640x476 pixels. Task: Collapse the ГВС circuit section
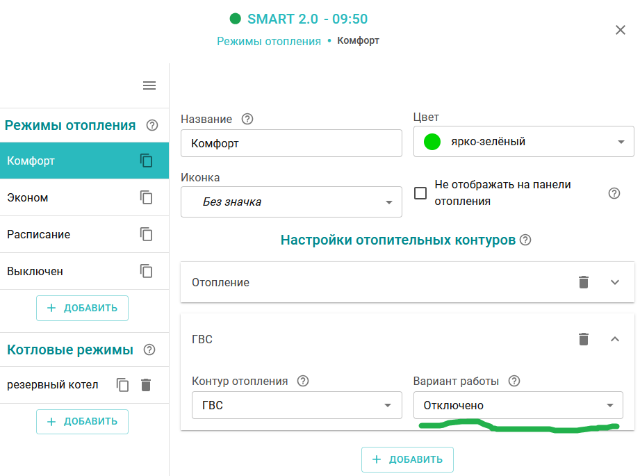(615, 339)
